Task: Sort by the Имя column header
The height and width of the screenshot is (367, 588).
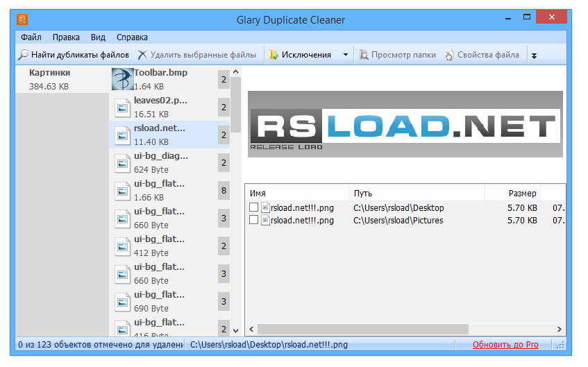Action: (x=297, y=194)
